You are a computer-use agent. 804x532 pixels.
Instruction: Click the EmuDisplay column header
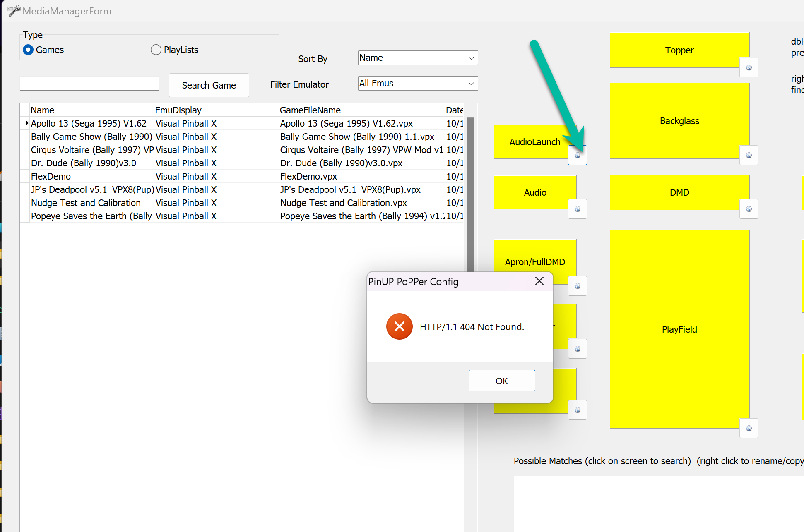pyautogui.click(x=178, y=110)
